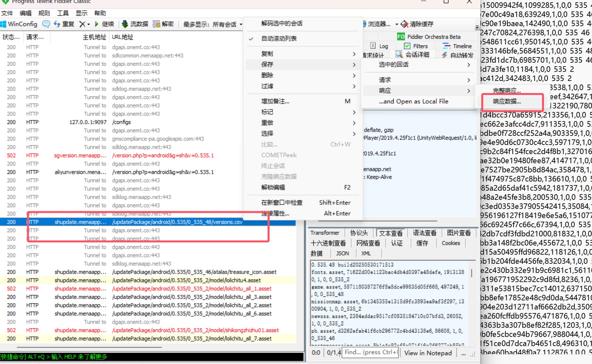
Task: Choose 响应 in the save submenu
Action: (x=418, y=90)
